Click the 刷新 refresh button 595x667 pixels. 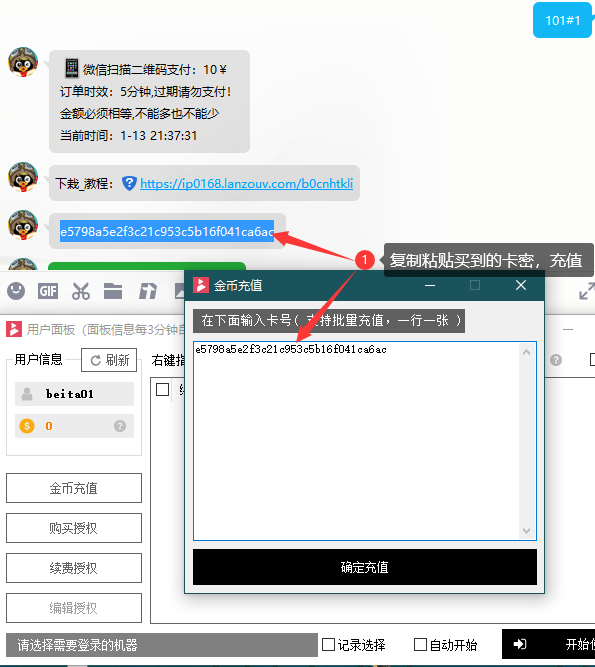(109, 360)
